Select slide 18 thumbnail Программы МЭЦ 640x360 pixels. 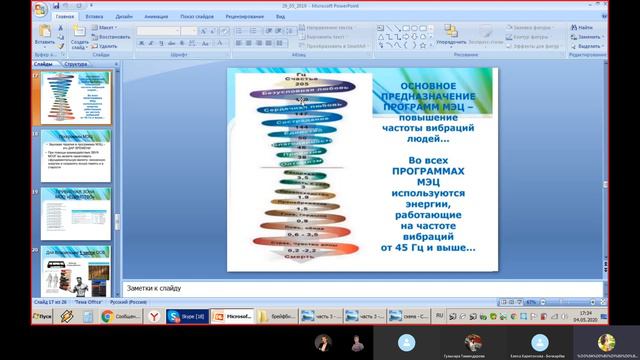[x=76, y=156]
